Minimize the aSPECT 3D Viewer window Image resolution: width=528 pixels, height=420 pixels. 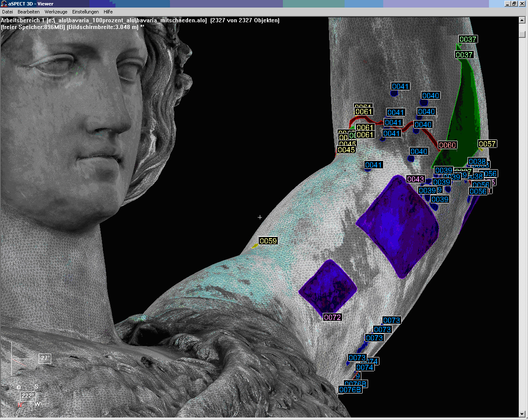(508, 4)
